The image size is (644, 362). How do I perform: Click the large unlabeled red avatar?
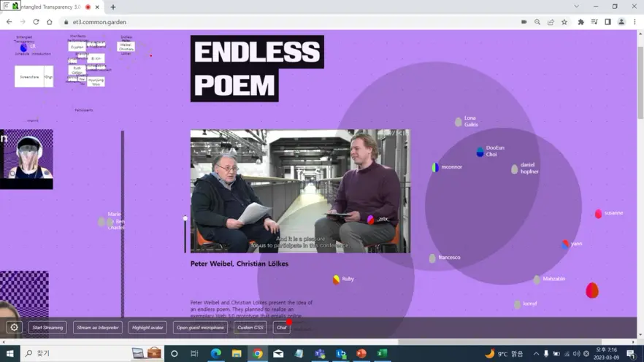click(x=592, y=290)
